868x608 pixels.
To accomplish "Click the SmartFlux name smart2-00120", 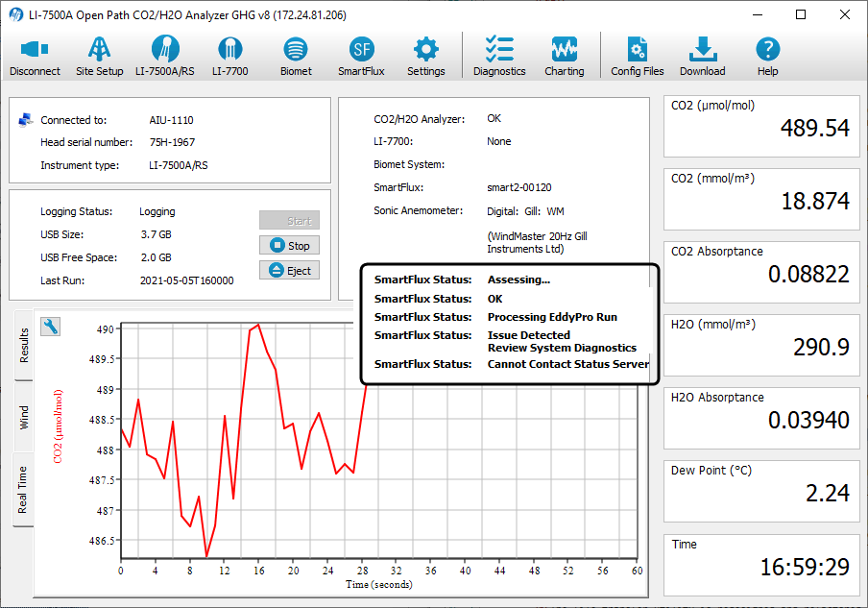I will [519, 187].
